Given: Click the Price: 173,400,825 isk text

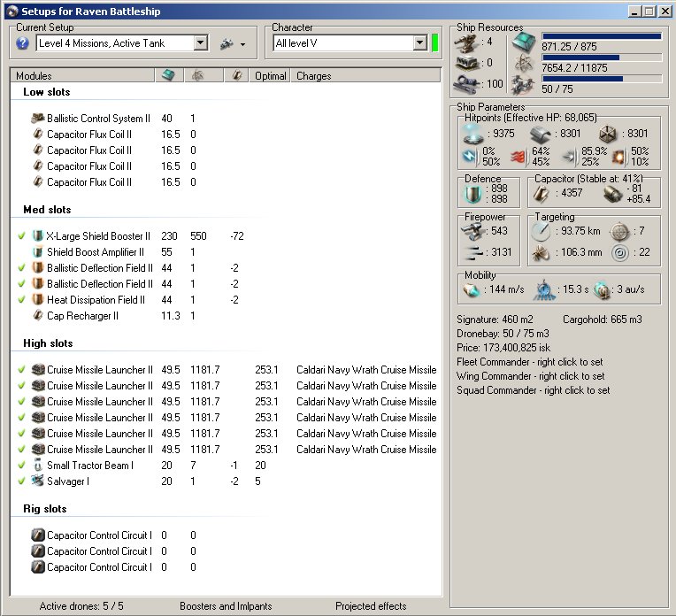Looking at the screenshot, I should pos(503,348).
